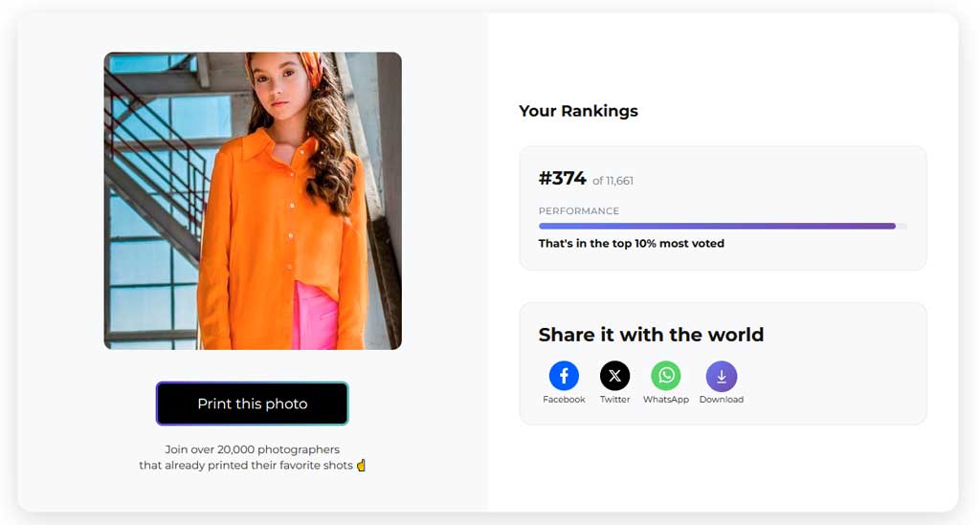The width and height of the screenshot is (980, 525).
Task: Click the WhatsApp text label
Action: click(666, 400)
